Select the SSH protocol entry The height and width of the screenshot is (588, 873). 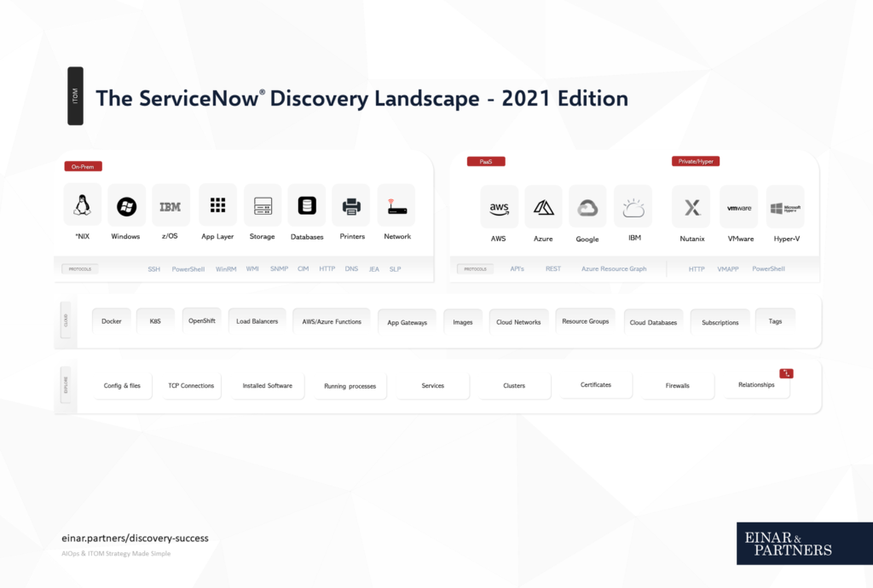(153, 268)
